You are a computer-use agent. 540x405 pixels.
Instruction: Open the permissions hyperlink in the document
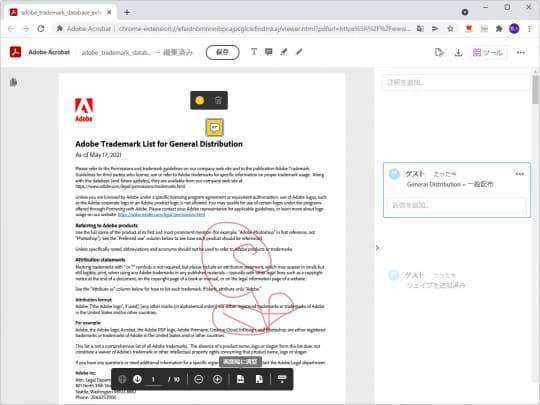coord(162,215)
